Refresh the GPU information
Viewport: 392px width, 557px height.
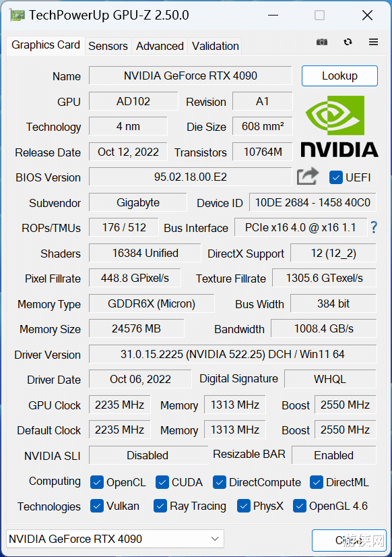348,42
